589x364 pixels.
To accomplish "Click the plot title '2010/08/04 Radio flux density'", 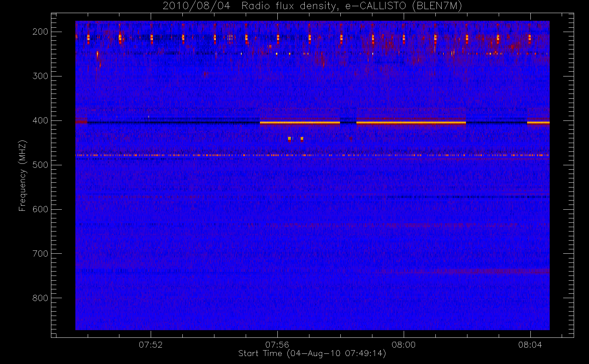I will coord(312,6).
